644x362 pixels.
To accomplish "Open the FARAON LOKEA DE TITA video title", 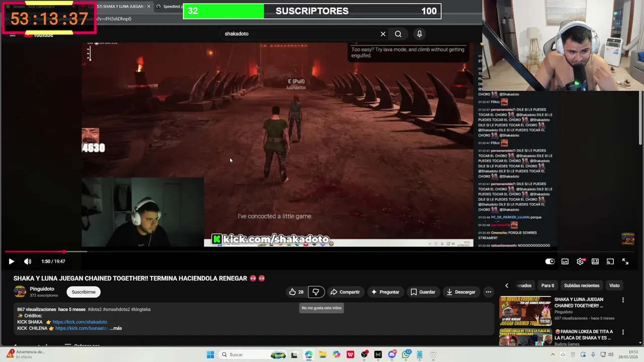I will (x=584, y=335).
